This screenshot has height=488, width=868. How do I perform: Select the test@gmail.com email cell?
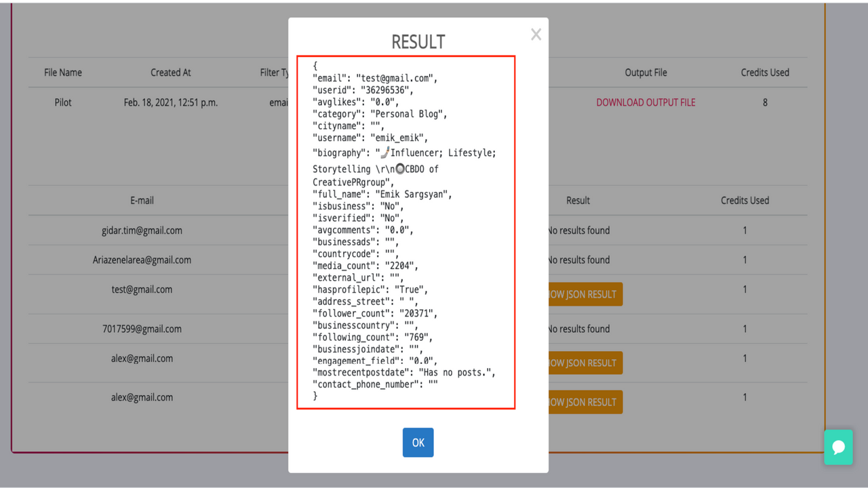point(142,289)
